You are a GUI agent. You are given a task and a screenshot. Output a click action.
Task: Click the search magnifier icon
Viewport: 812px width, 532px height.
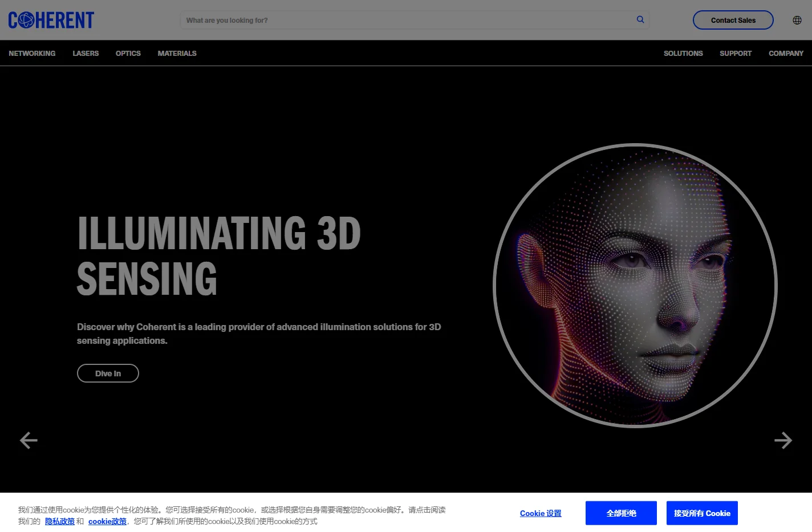640,20
